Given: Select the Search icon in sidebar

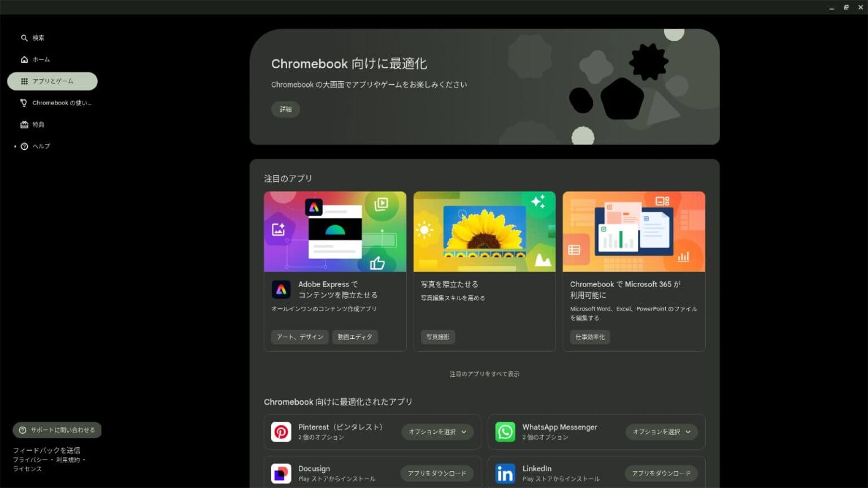Looking at the screenshot, I should (24, 37).
